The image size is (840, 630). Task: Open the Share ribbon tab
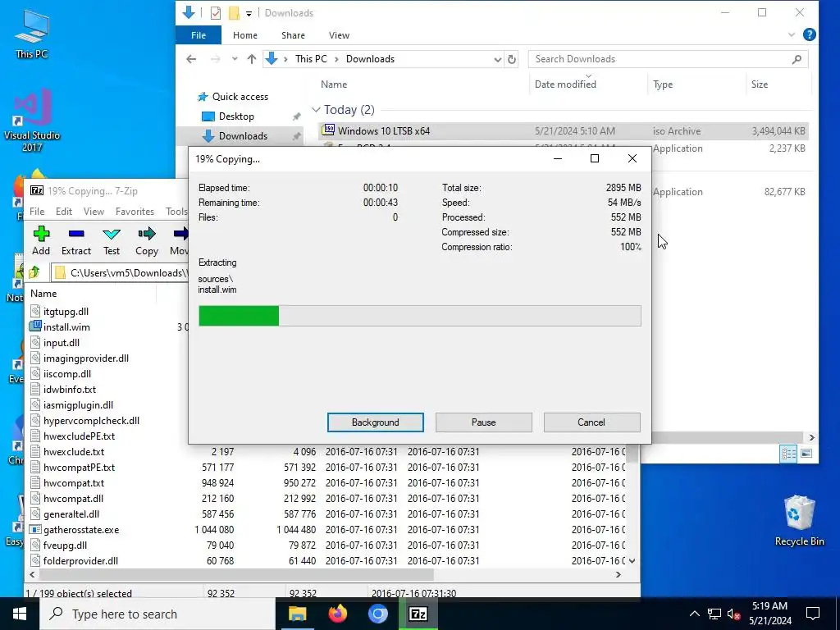pos(293,35)
